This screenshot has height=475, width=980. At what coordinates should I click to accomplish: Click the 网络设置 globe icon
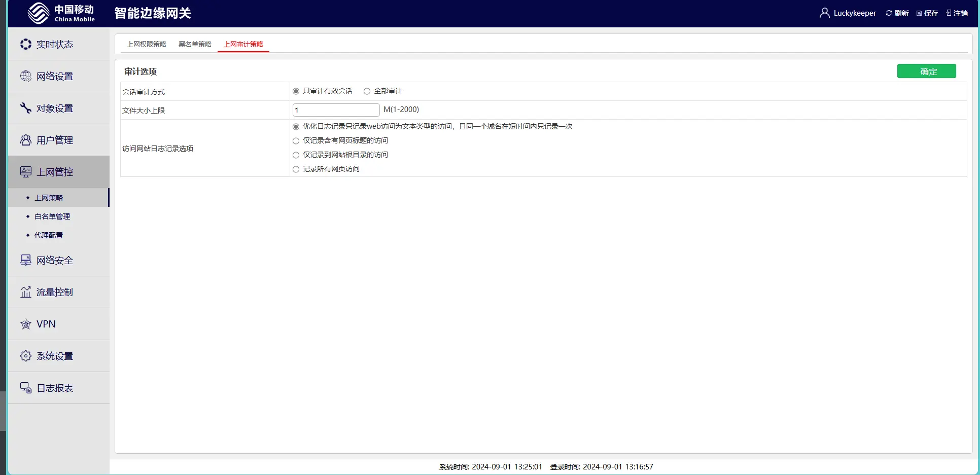pyautogui.click(x=26, y=76)
